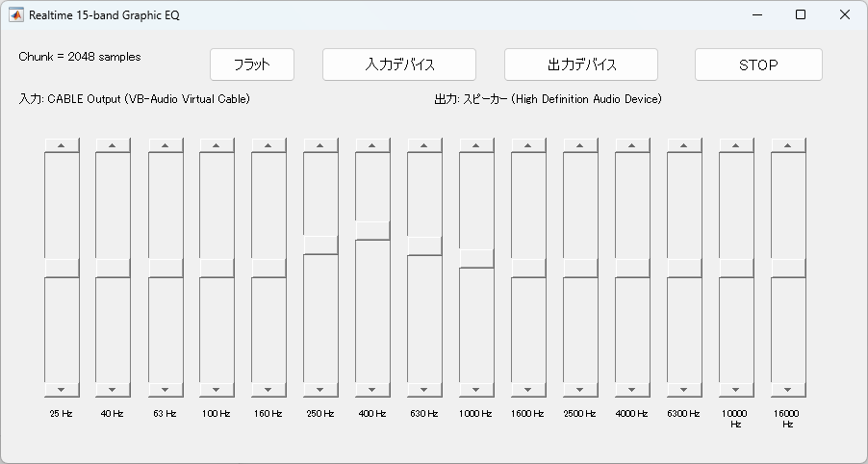This screenshot has width=868, height=464.
Task: Click the 4000 Hz slider thumb
Action: coord(632,268)
